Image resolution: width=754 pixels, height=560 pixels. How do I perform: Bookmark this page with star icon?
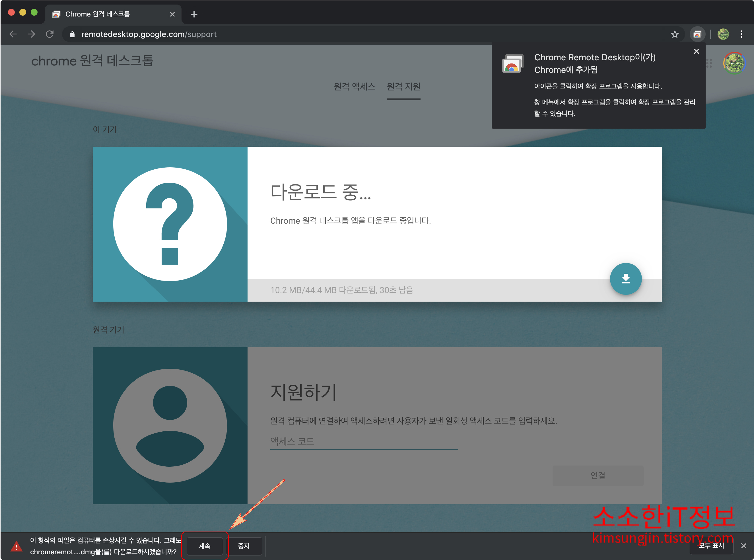[x=674, y=34]
